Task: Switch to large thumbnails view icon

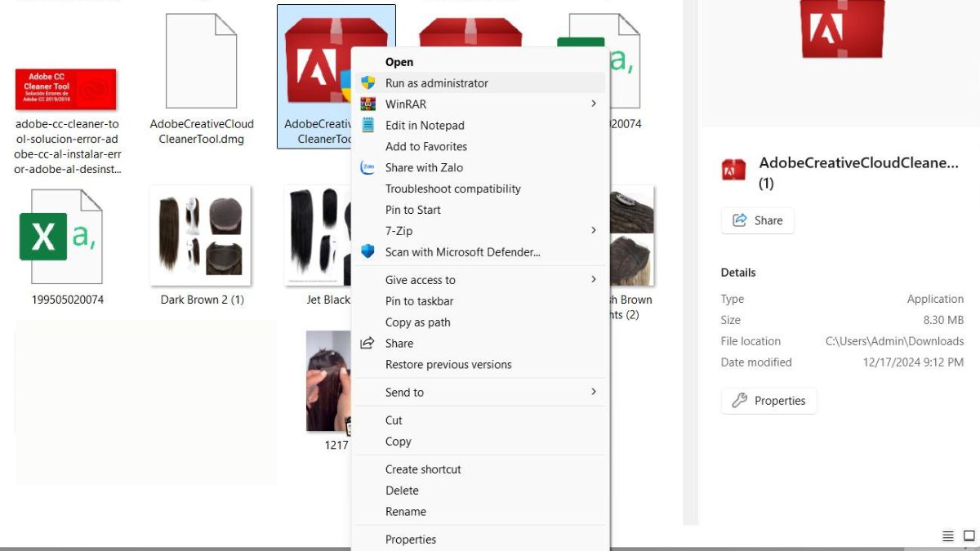Action: tap(969, 536)
